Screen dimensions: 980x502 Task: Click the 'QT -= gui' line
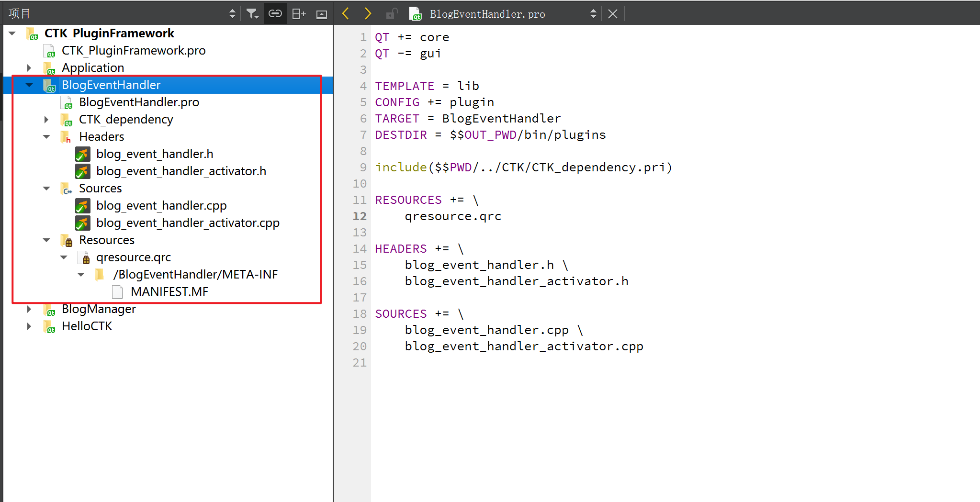point(408,53)
